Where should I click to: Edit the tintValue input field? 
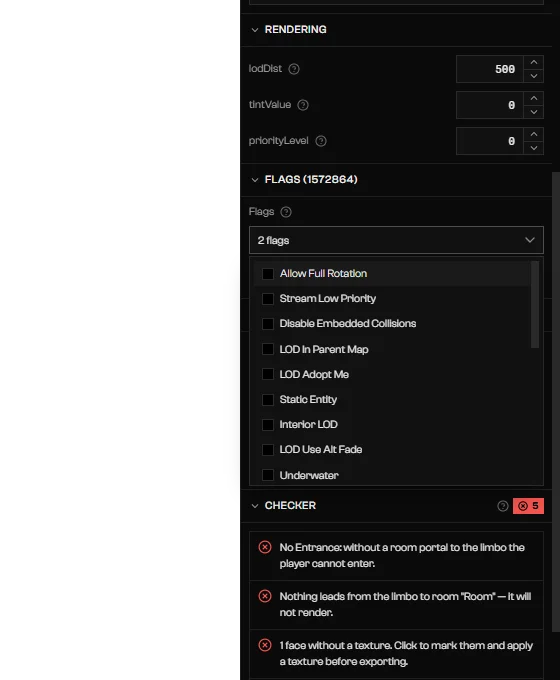(x=490, y=105)
